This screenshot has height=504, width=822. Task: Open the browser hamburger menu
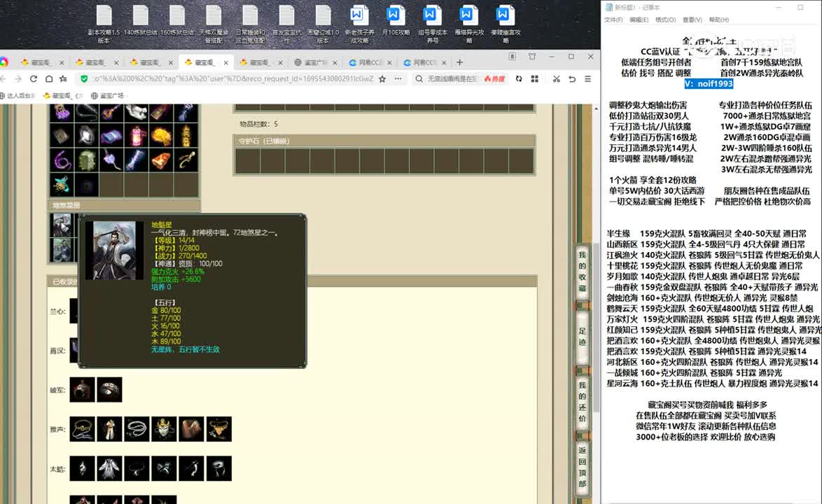(x=587, y=78)
